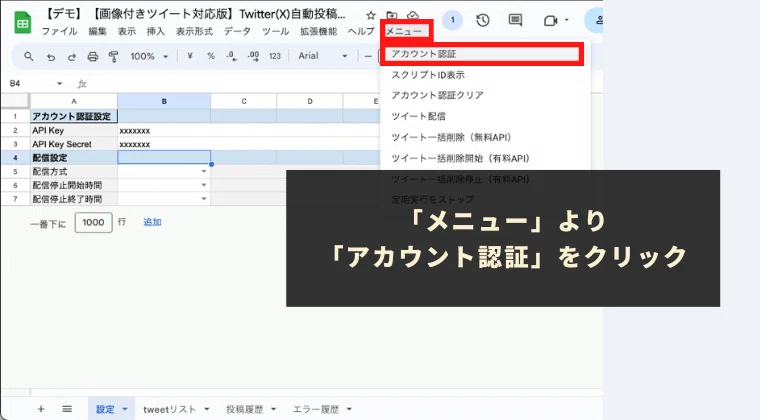Open the 表示形式 menu

pos(194,31)
